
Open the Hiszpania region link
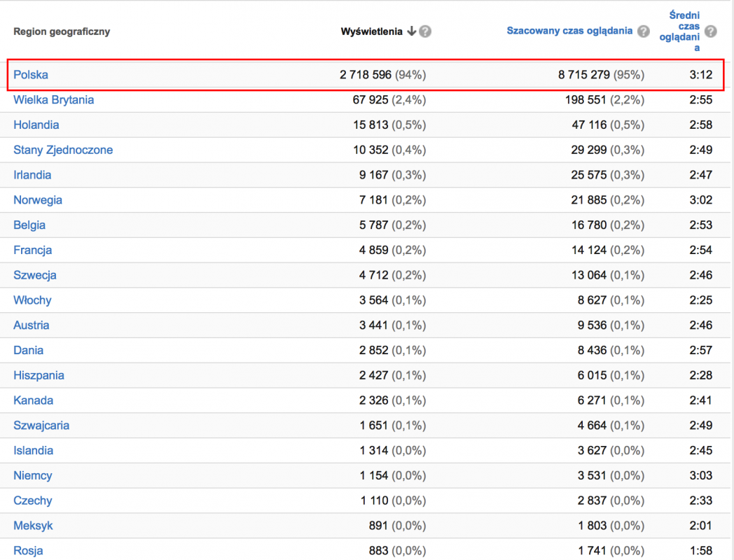[39, 375]
